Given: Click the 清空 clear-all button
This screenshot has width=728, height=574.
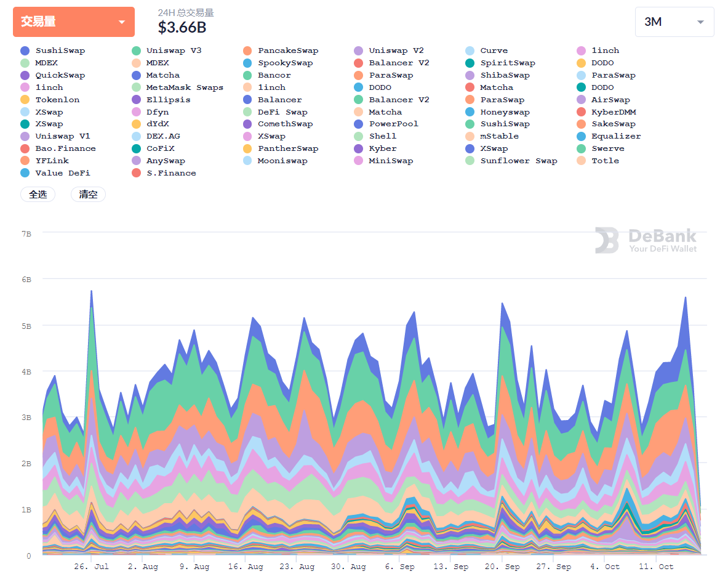Looking at the screenshot, I should pos(88,194).
